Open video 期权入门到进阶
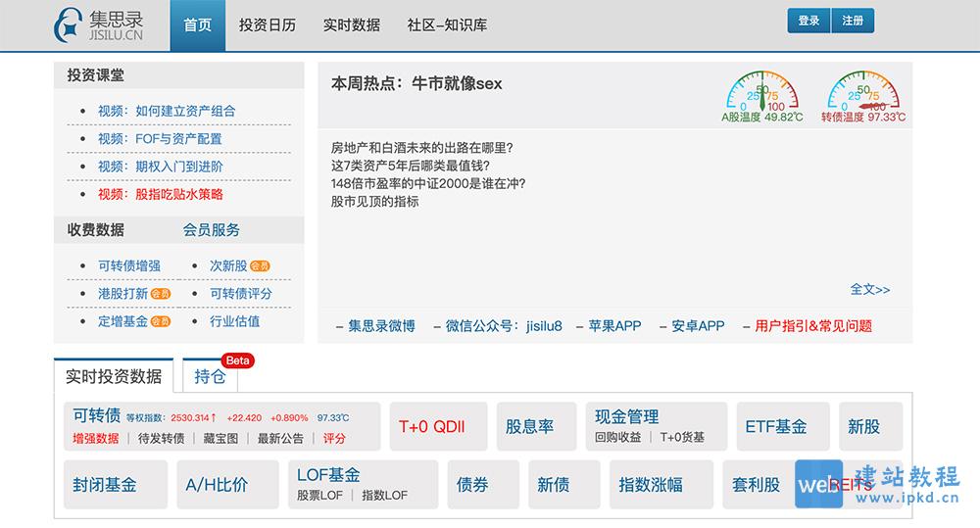The width and height of the screenshot is (980, 528). (x=161, y=167)
